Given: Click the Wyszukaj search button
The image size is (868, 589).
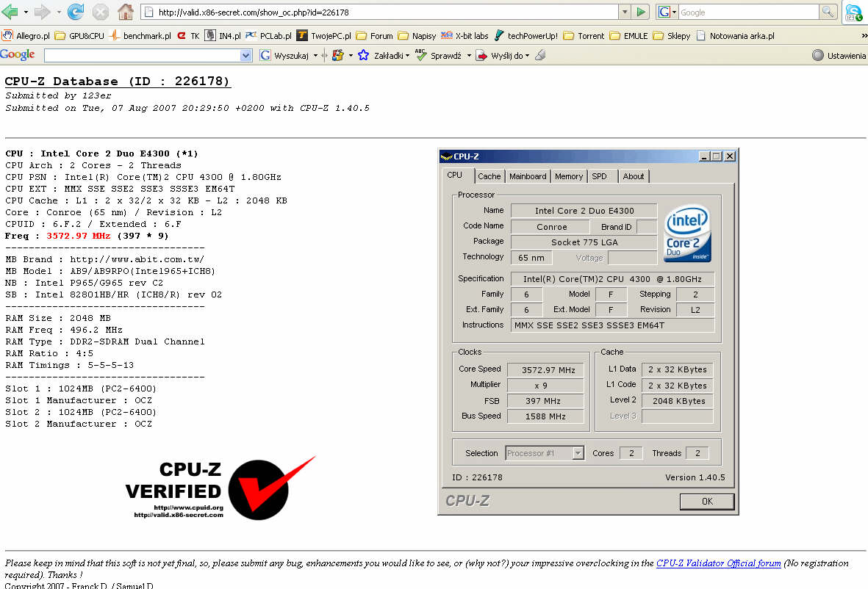Looking at the screenshot, I should pyautogui.click(x=284, y=55).
